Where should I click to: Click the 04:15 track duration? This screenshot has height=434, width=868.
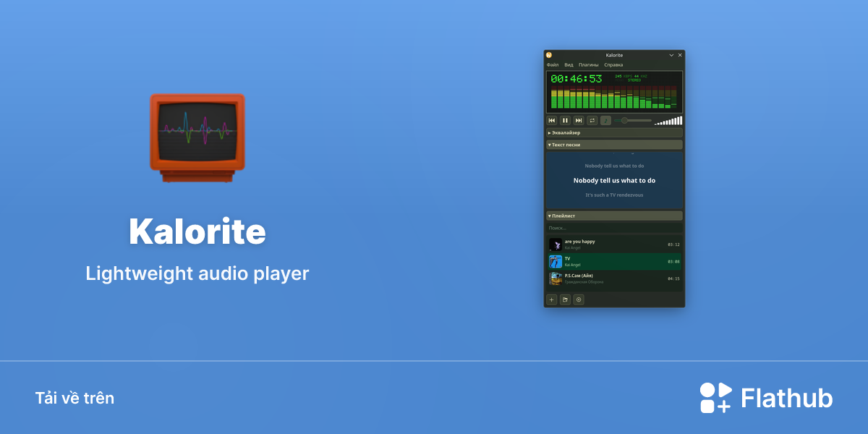tap(673, 278)
